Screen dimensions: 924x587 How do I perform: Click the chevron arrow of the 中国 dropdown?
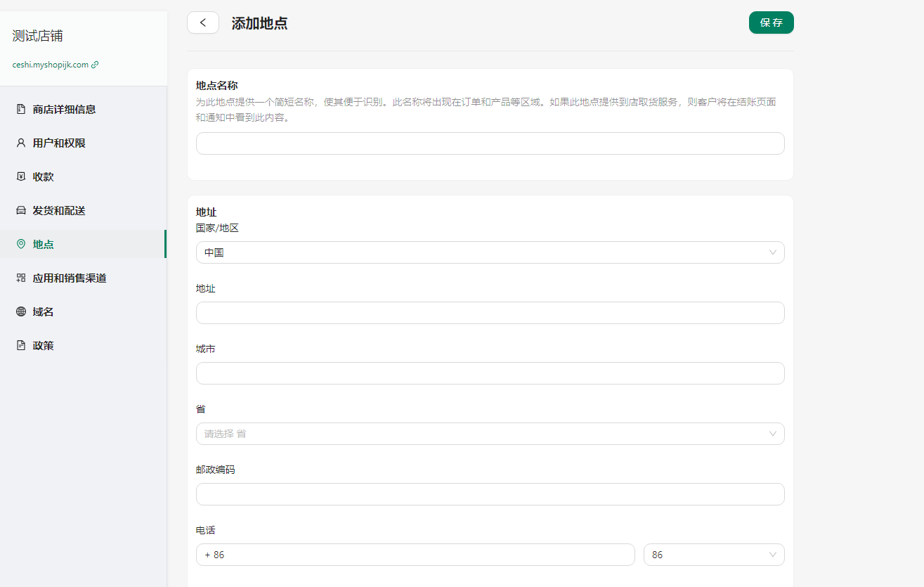(x=773, y=252)
